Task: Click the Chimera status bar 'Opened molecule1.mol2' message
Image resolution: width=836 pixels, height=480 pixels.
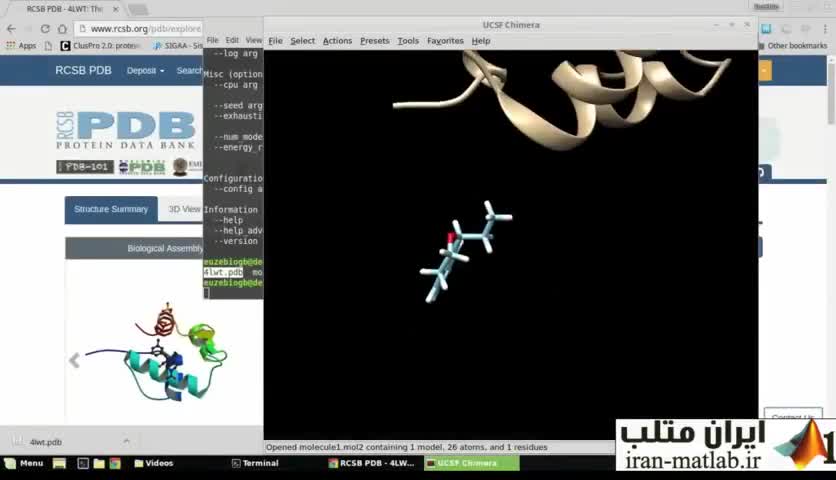Action: [406, 447]
